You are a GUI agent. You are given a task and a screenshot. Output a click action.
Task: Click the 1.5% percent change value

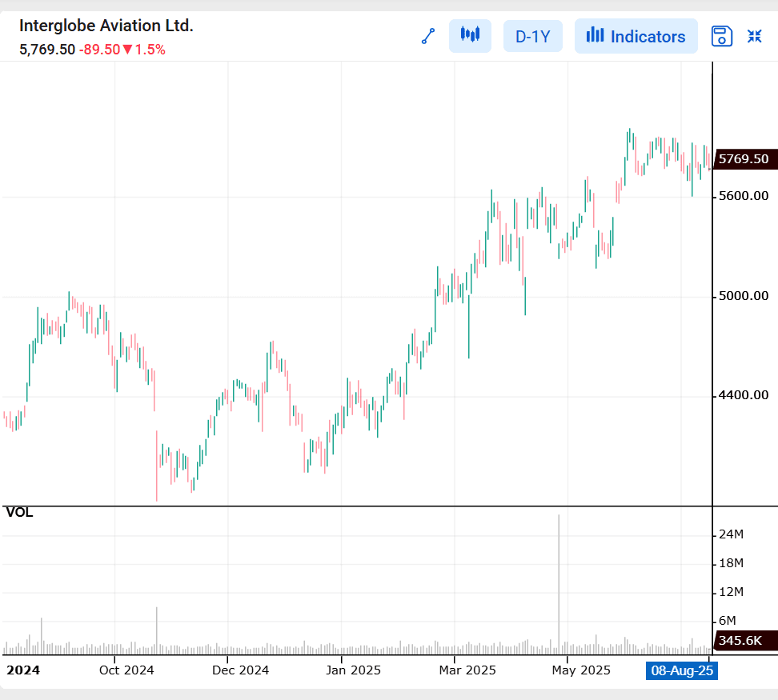pyautogui.click(x=150, y=50)
